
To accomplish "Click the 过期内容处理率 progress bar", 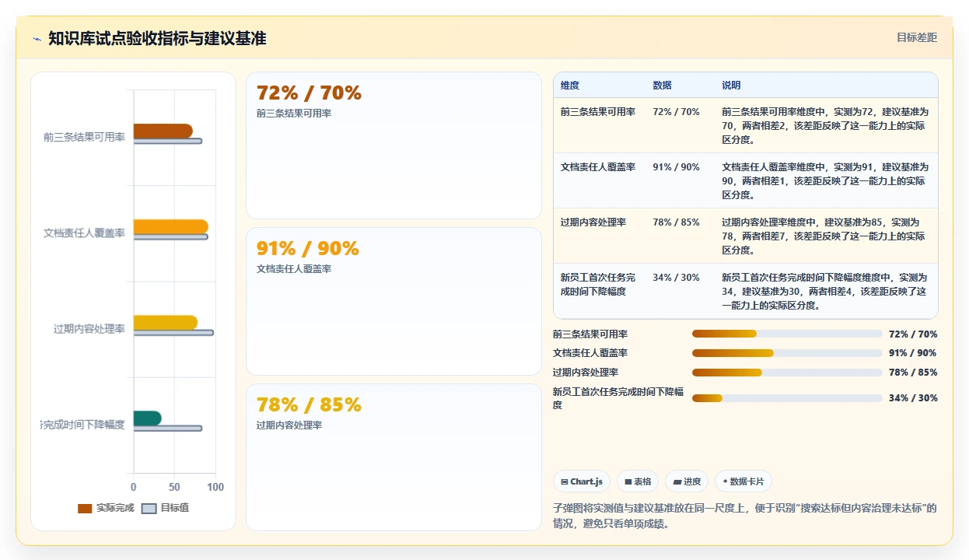I will coord(787,373).
